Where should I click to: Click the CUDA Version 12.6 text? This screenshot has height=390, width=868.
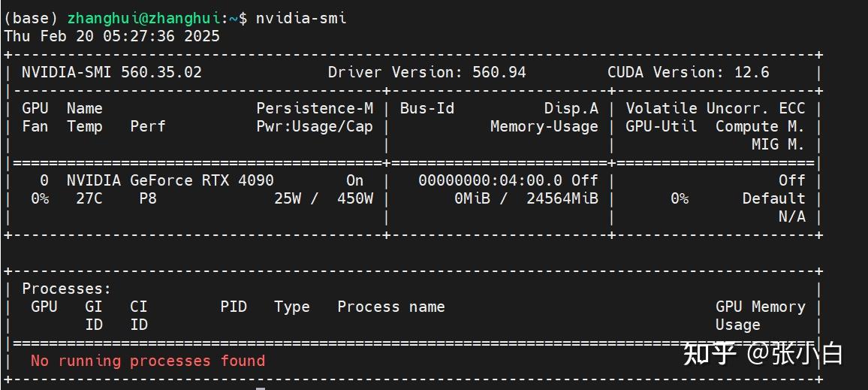tap(688, 72)
